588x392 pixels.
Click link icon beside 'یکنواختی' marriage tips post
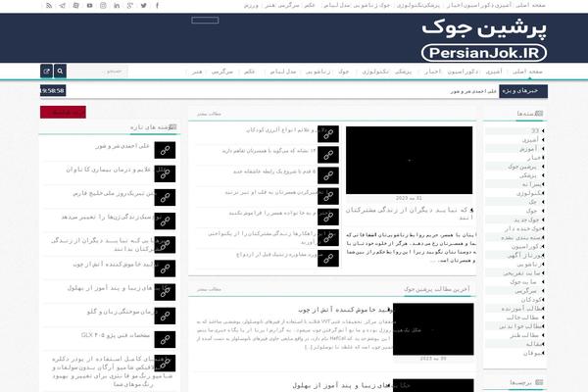pos(328,237)
